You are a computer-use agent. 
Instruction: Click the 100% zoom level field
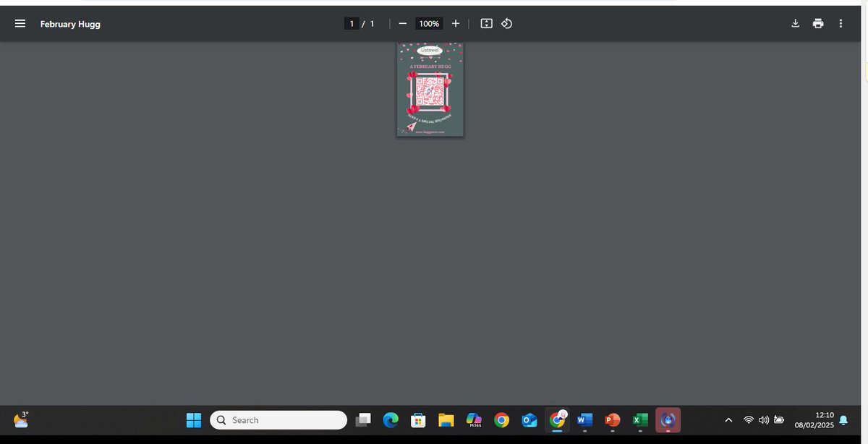pyautogui.click(x=429, y=24)
